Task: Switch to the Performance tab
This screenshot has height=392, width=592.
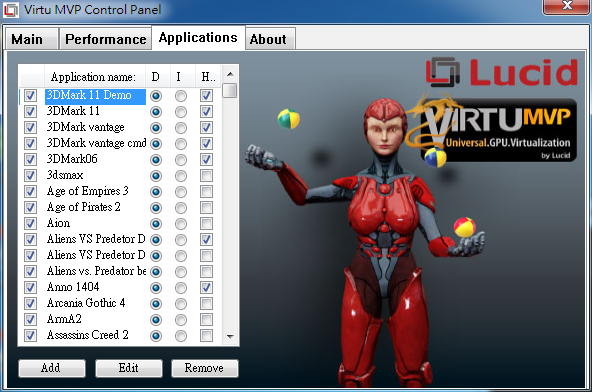Action: point(105,39)
